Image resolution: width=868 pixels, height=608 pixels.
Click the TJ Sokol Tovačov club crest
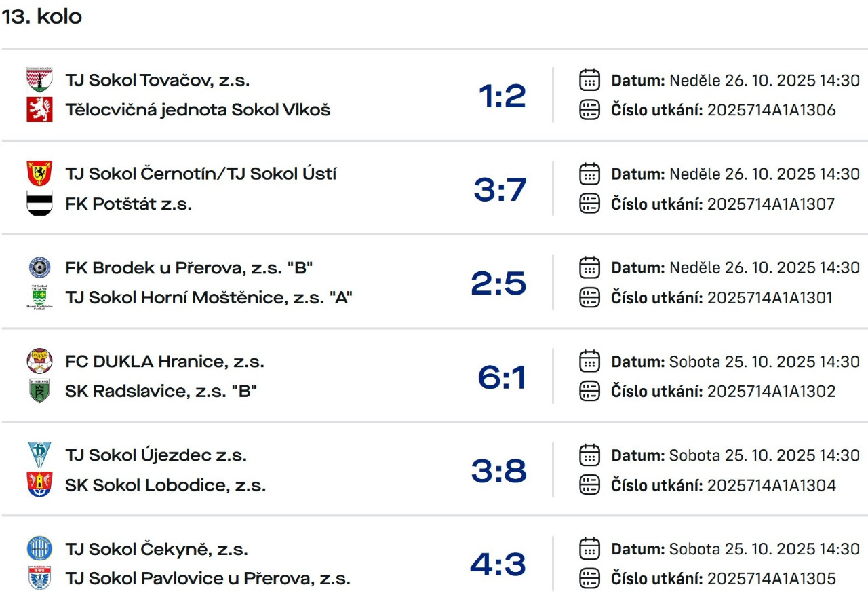click(39, 79)
